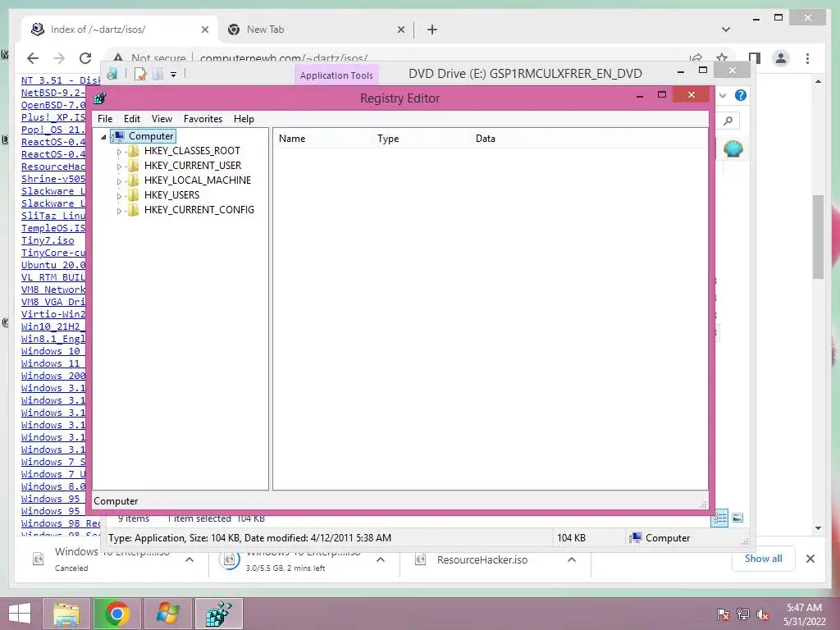Viewport: 840px width, 630px height.
Task: Open the Registry Editor View menu
Action: [162, 119]
